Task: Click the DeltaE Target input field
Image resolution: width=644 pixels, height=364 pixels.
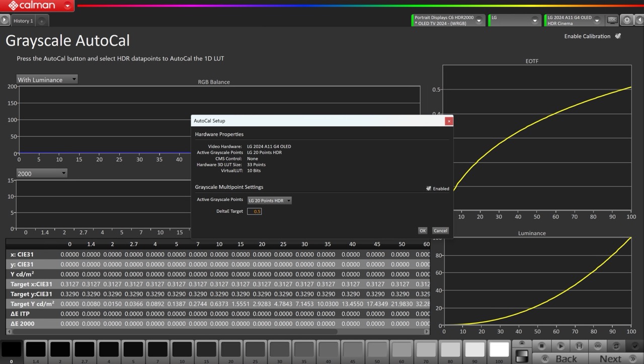Action: pyautogui.click(x=254, y=211)
